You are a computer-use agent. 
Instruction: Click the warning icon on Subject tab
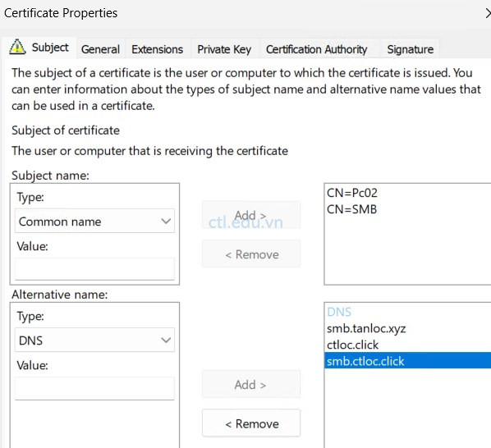[x=17, y=48]
